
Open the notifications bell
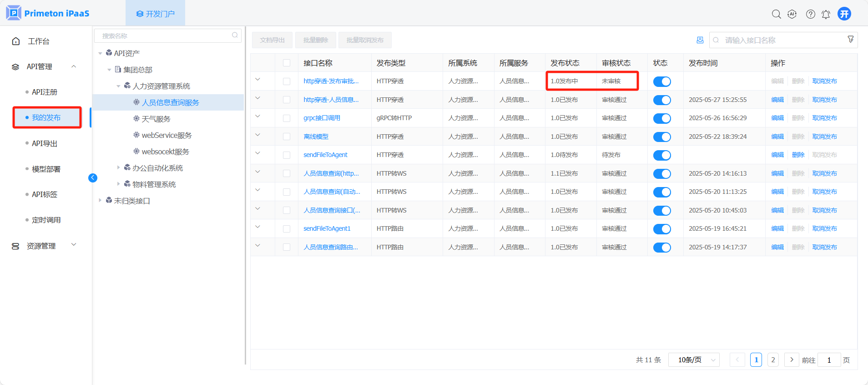pos(826,15)
